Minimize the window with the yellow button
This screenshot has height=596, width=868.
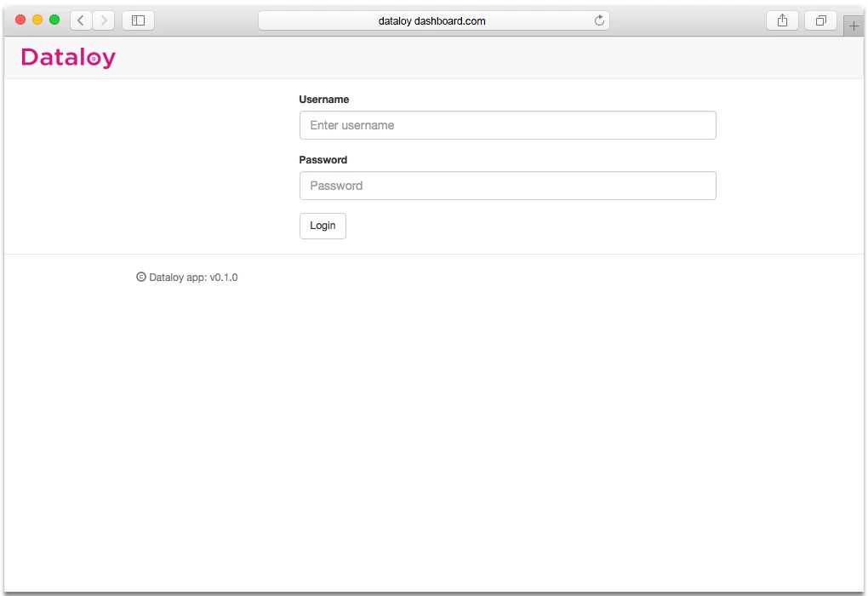point(37,20)
